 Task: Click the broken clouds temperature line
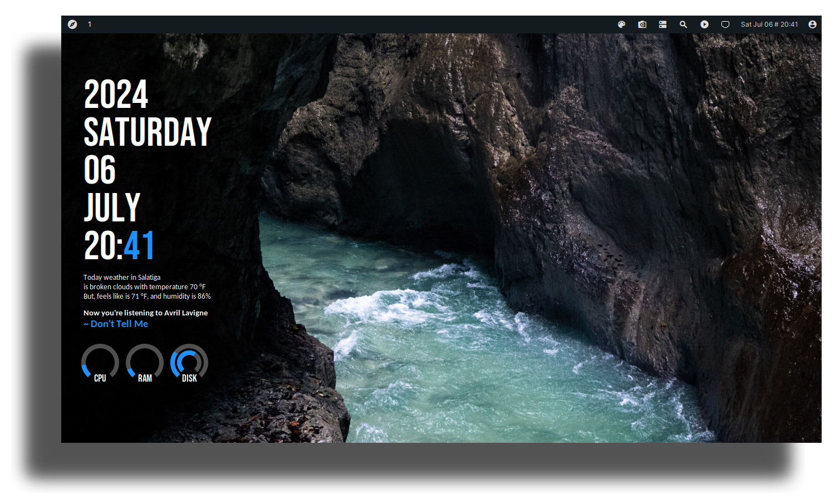click(144, 286)
